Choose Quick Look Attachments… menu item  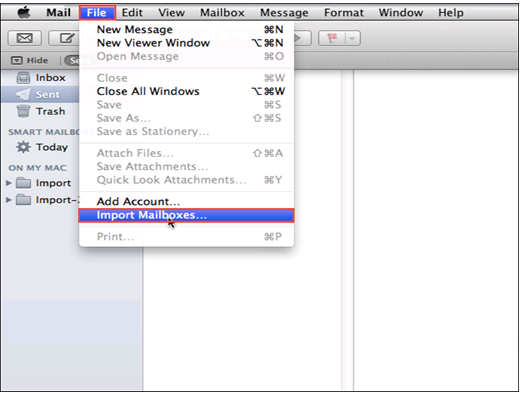coord(186,179)
